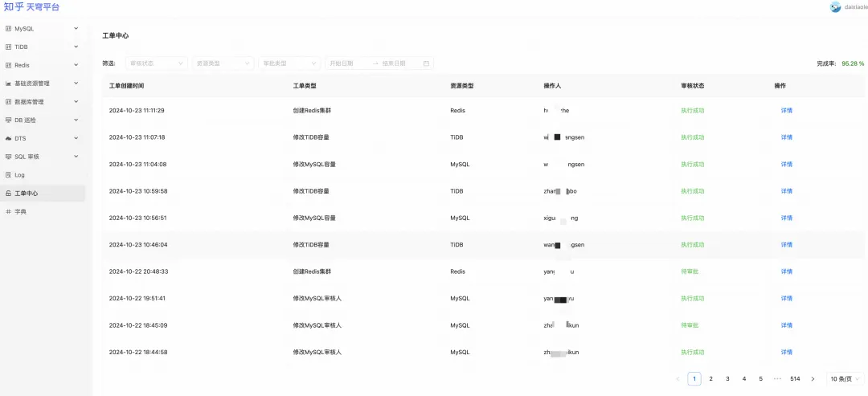This screenshot has height=396, width=868.
Task: Go to page 2
Action: coord(710,379)
